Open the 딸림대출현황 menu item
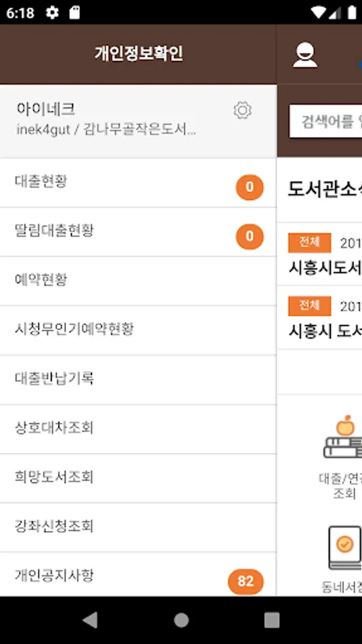Image resolution: width=362 pixels, height=644 pixels. pyautogui.click(x=138, y=232)
